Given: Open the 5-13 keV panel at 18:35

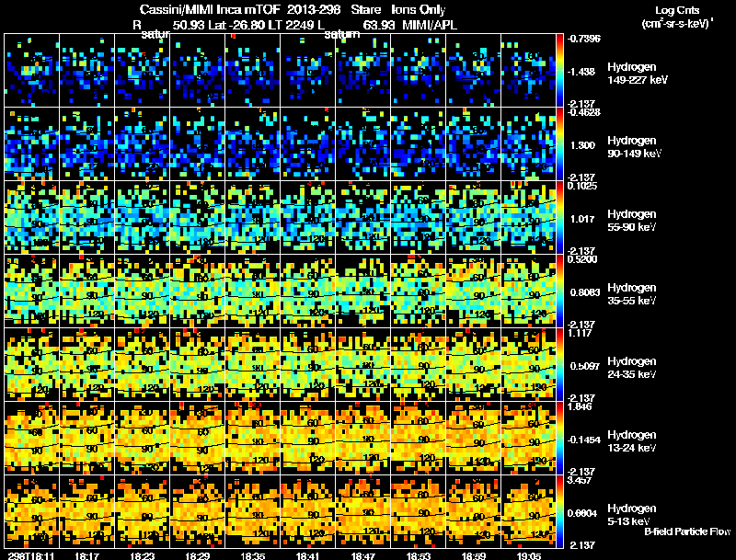Looking at the screenshot, I should pos(252,511).
